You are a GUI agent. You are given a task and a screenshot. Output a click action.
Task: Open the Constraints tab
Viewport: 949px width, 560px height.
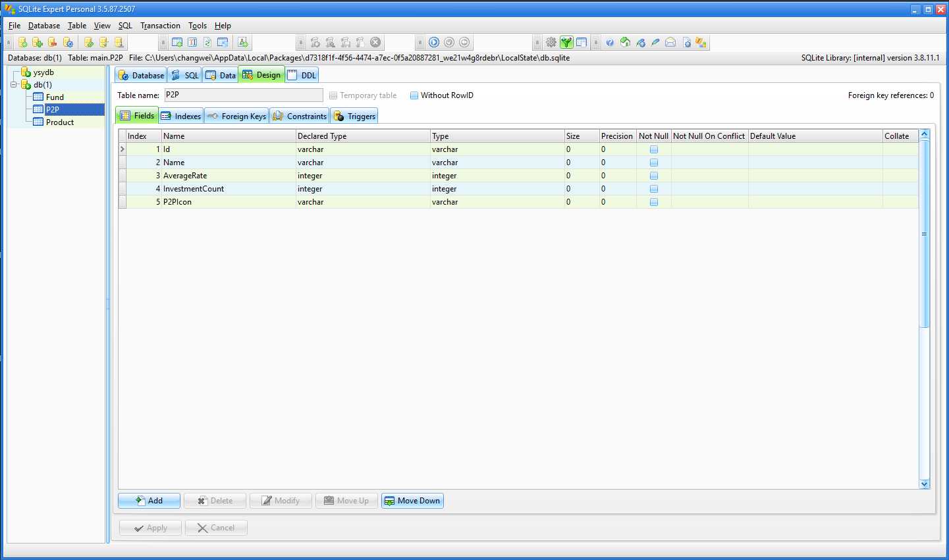(300, 116)
